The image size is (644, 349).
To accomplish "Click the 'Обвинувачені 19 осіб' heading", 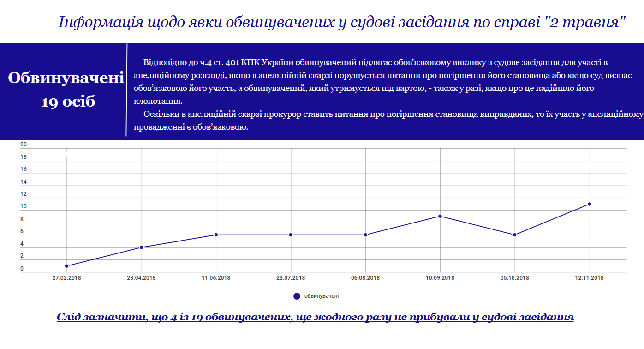I will click(66, 90).
